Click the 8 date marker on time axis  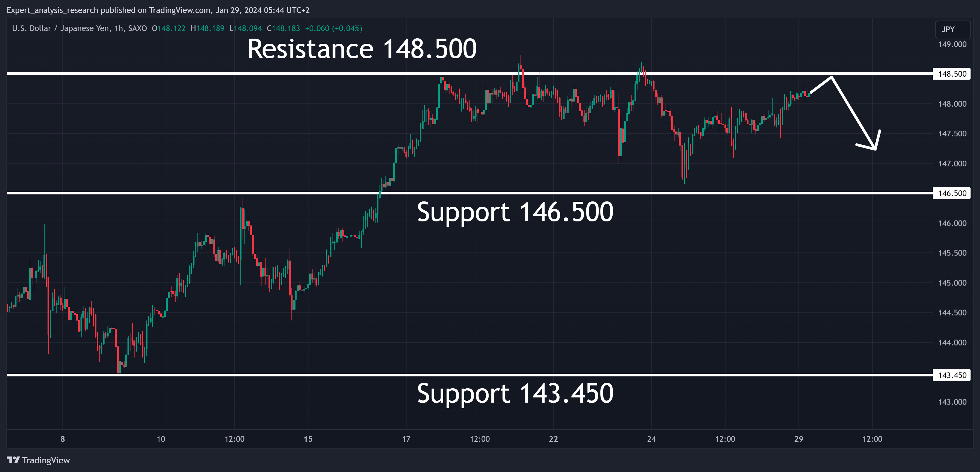(x=62, y=439)
